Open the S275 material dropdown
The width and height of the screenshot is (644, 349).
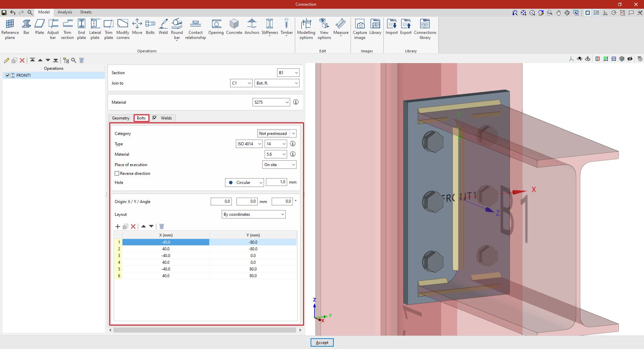coord(271,102)
